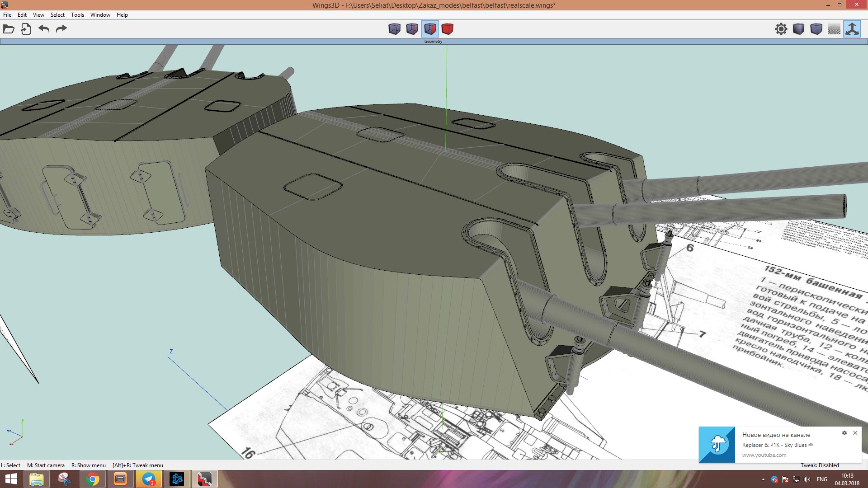The height and width of the screenshot is (488, 868).
Task: Switch to vertex selection mode
Action: [x=394, y=29]
